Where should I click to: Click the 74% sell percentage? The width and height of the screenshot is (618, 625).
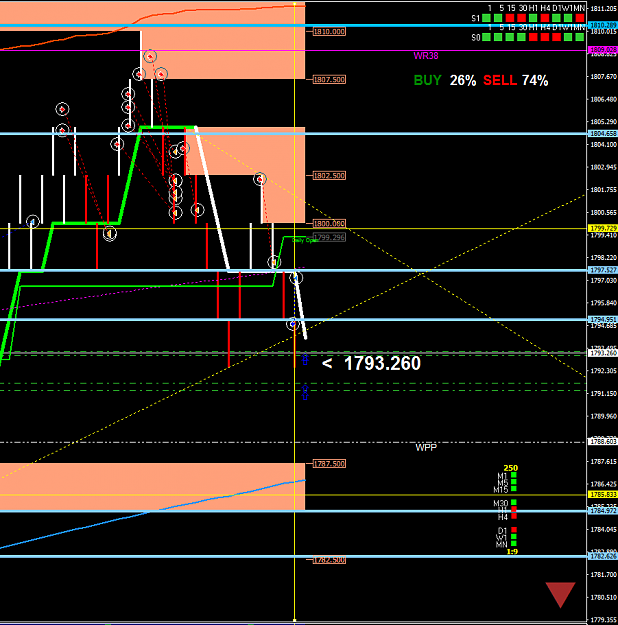(x=535, y=81)
